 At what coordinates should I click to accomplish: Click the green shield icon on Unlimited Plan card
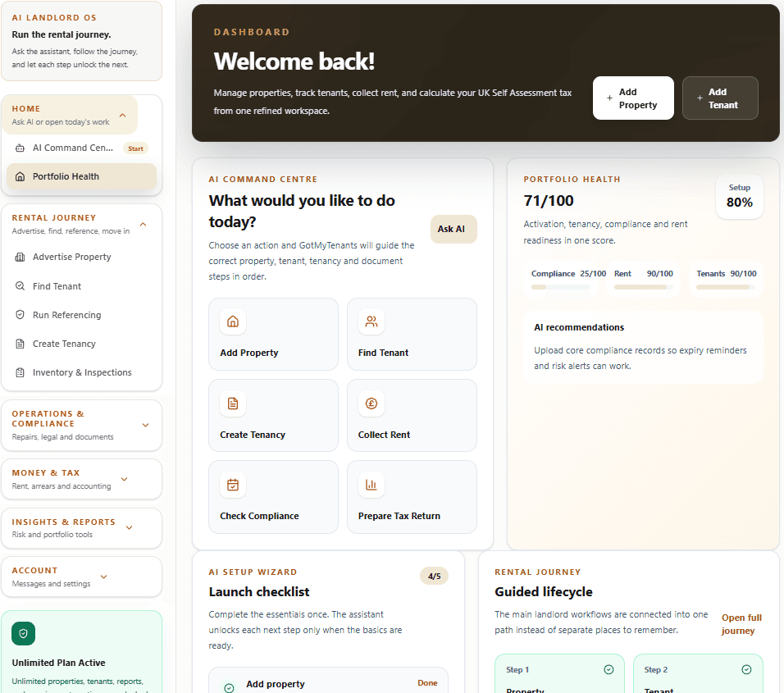tap(24, 634)
